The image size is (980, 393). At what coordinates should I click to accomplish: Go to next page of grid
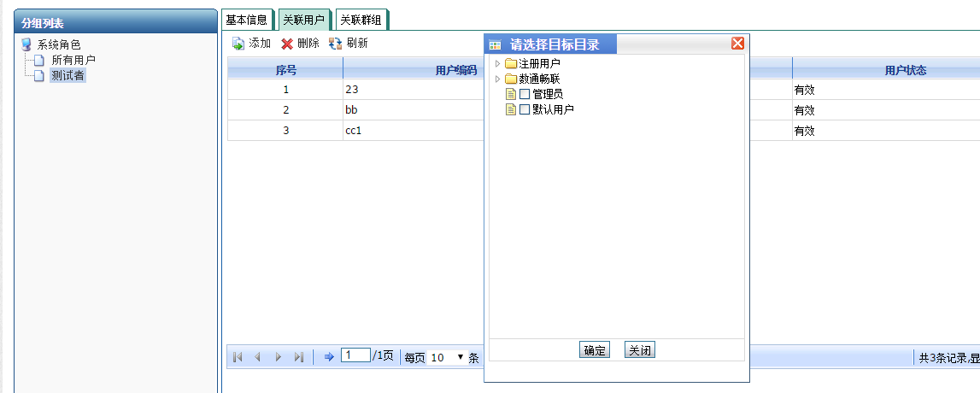[x=279, y=357]
